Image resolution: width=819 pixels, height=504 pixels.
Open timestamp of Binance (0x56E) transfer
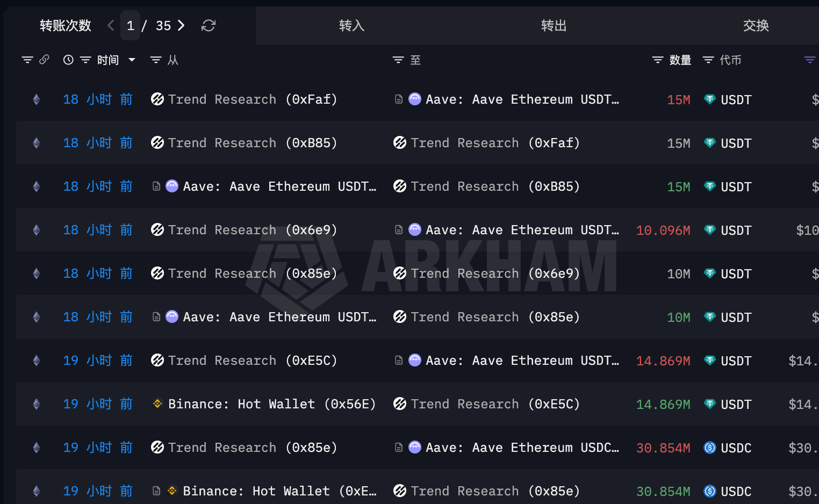tap(98, 404)
